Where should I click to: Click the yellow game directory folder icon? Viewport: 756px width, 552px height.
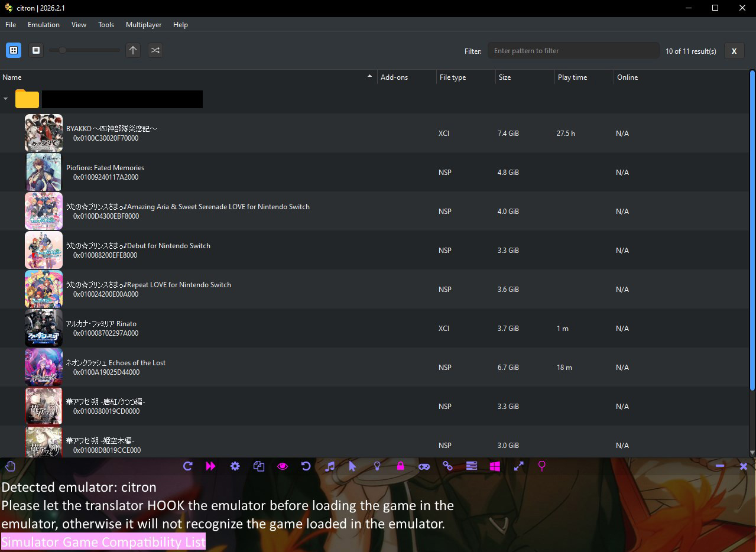pyautogui.click(x=27, y=99)
